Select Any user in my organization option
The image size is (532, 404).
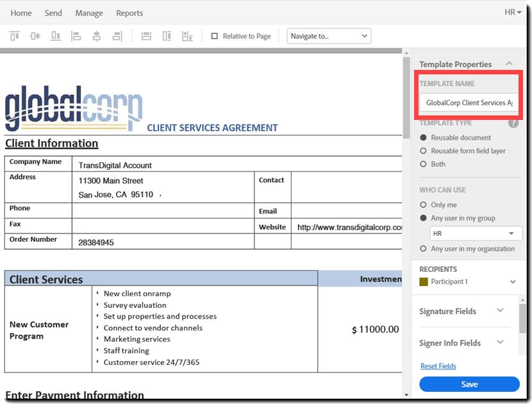coord(423,249)
